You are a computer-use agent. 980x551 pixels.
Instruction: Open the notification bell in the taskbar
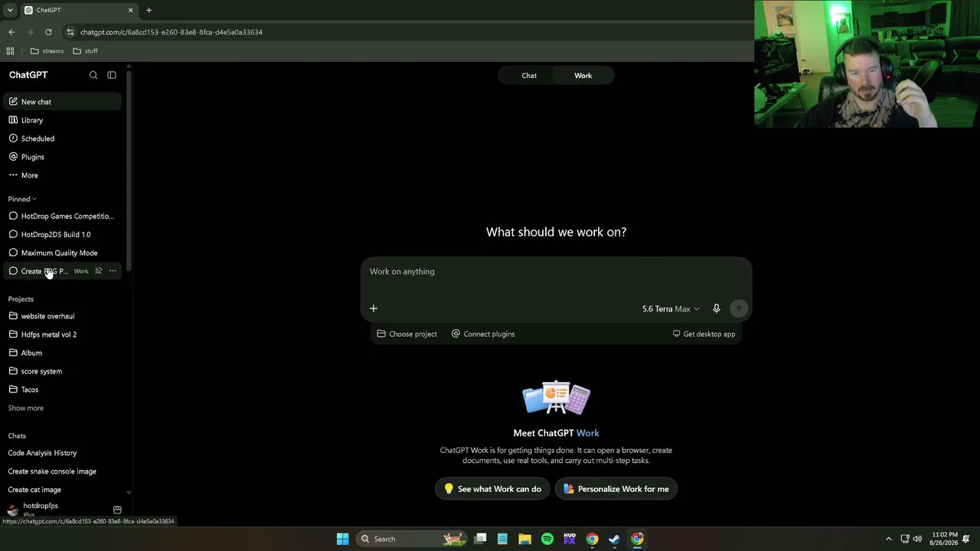966,539
